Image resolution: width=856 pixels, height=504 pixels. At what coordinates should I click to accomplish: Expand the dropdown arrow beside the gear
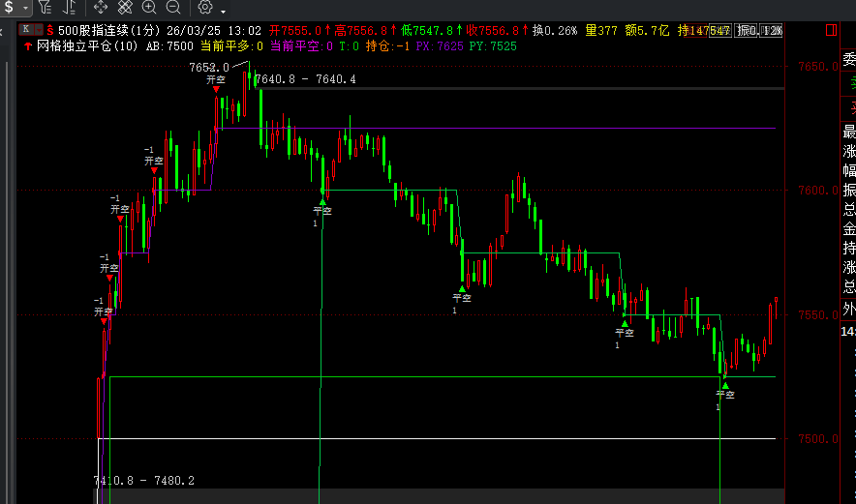click(223, 10)
